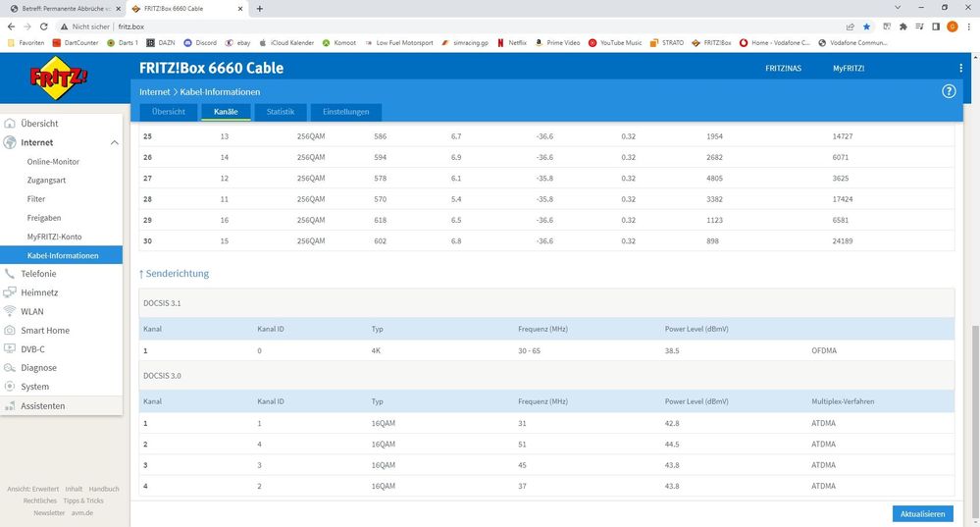
Task: Click the Heimnetz network icon
Action: click(10, 292)
